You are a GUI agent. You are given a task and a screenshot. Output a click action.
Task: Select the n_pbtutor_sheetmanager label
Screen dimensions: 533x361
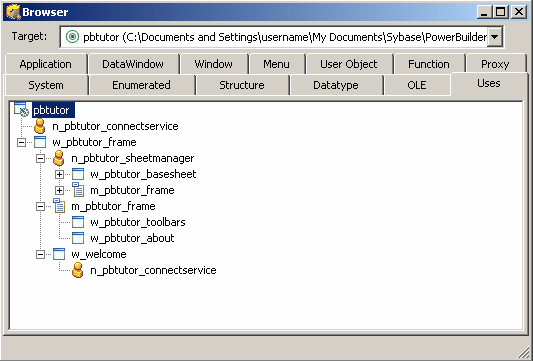[133, 158]
